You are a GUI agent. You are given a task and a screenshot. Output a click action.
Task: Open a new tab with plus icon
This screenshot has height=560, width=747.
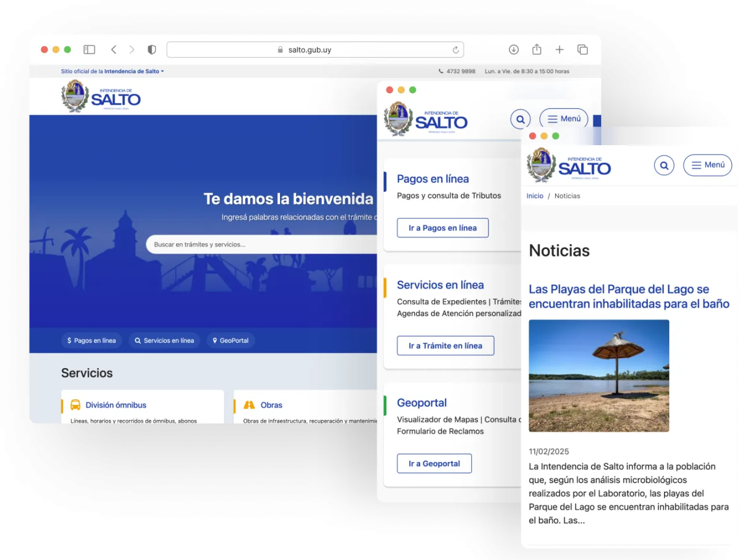[559, 50]
